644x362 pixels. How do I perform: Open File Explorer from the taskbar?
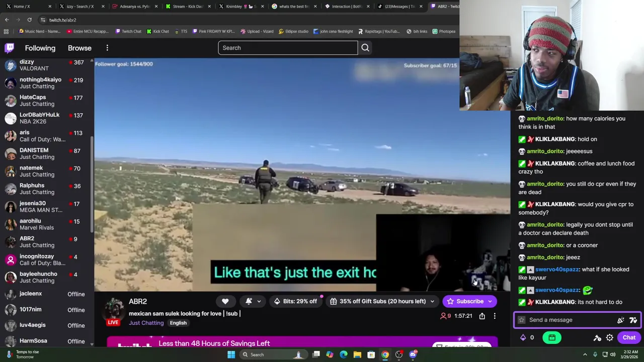357,354
